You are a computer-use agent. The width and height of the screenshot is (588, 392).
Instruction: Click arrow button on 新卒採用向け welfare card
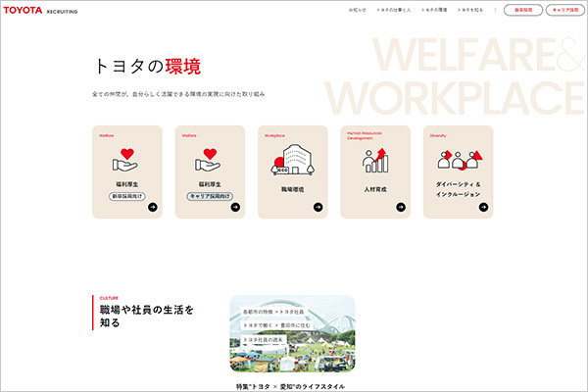(x=153, y=207)
